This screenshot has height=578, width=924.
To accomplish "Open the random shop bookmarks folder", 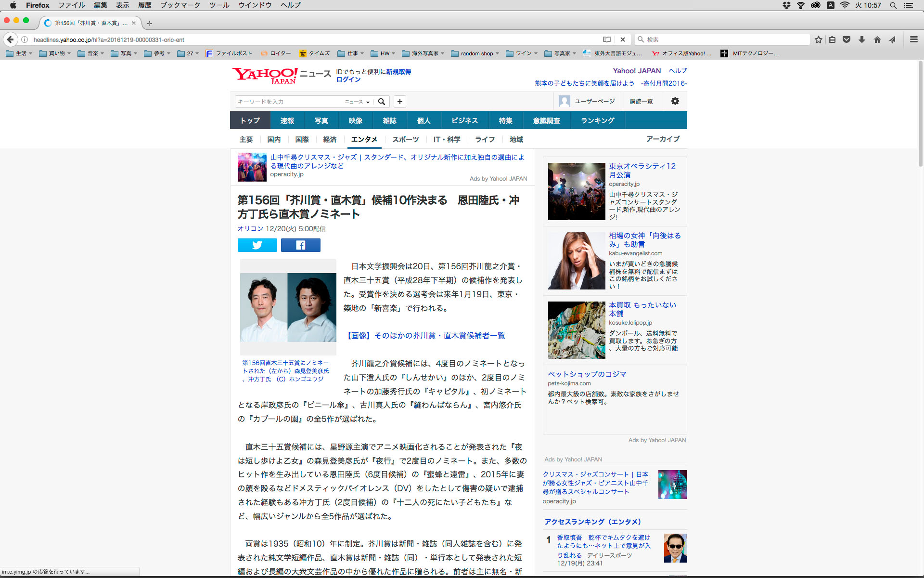I will point(475,53).
